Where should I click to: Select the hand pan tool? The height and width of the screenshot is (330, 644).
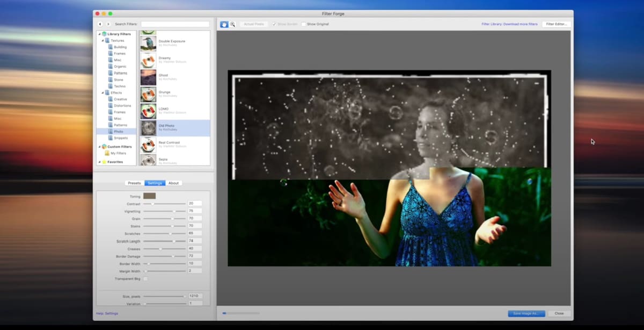(224, 24)
